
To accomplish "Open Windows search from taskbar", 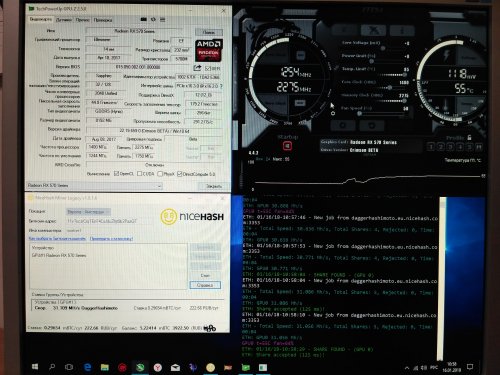I will click(52, 367).
